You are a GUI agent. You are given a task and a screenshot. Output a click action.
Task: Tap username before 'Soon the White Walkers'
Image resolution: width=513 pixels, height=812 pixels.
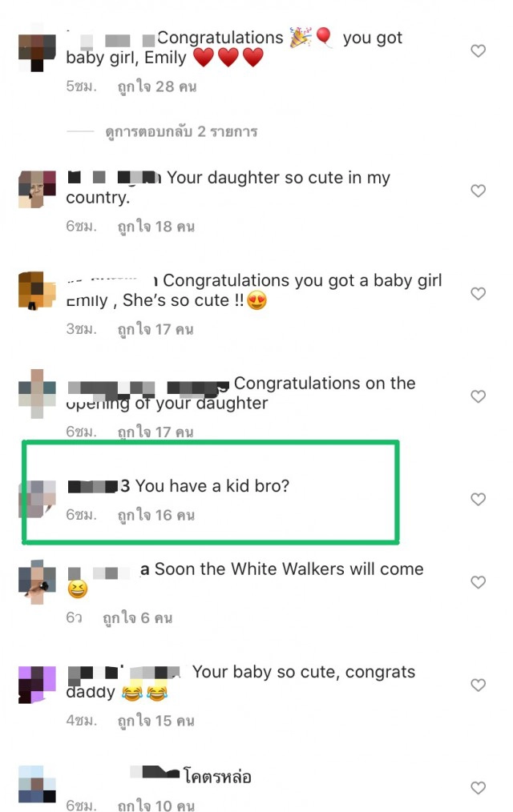(109, 569)
